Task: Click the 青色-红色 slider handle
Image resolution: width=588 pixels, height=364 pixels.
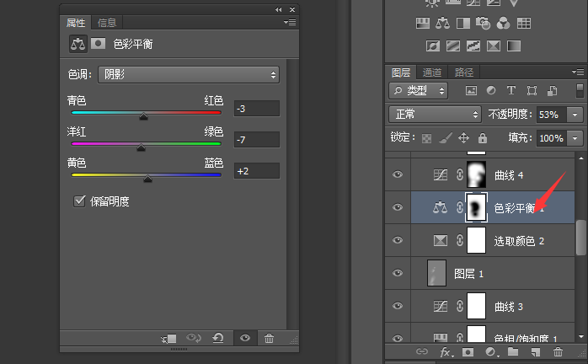Action: (x=143, y=116)
